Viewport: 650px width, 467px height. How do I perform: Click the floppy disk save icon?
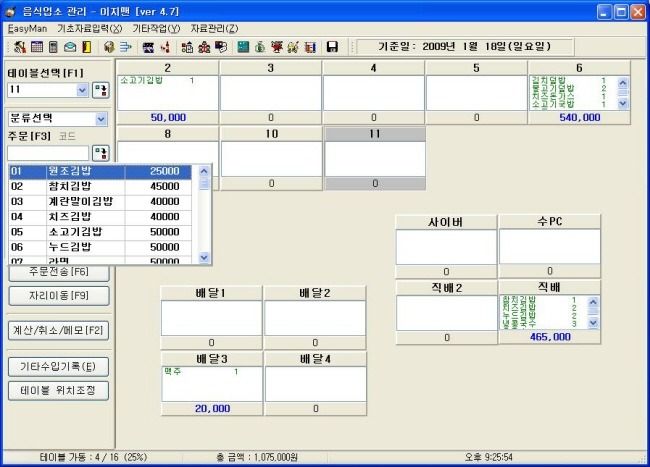click(332, 47)
